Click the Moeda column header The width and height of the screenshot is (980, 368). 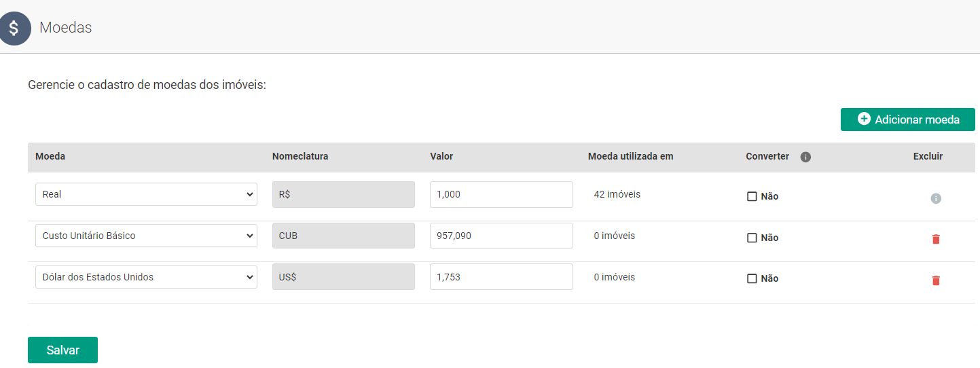pos(50,156)
